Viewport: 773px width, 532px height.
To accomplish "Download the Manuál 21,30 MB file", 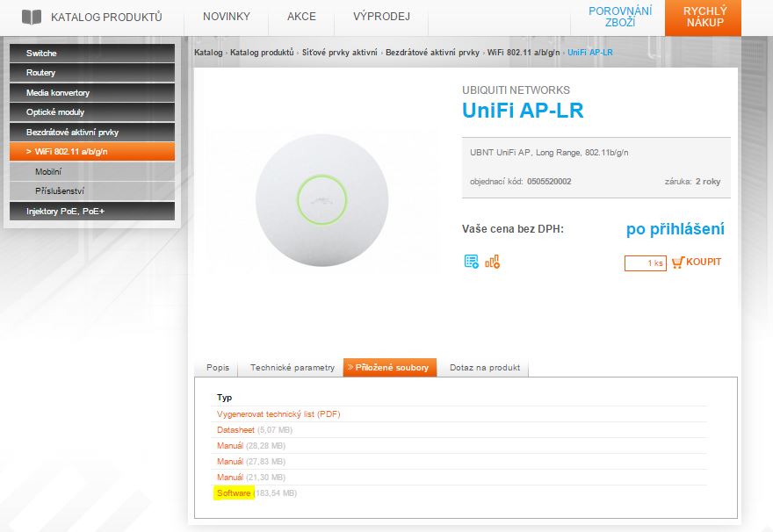I will pyautogui.click(x=230, y=478).
